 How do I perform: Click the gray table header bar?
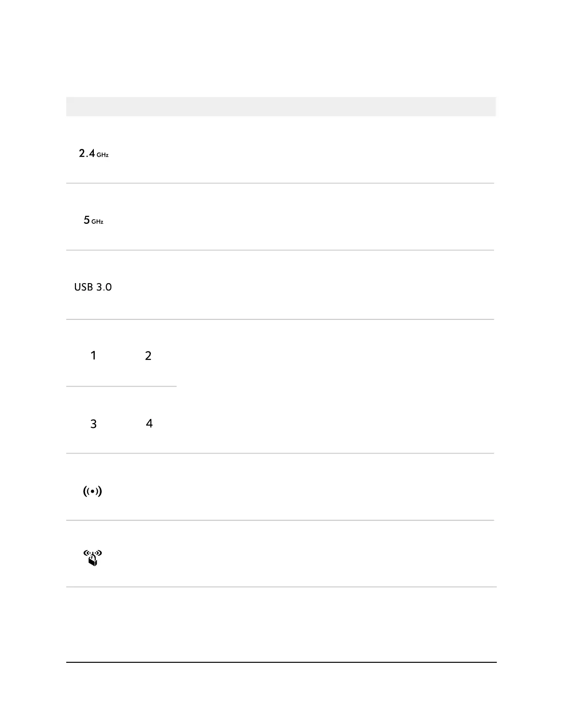pos(281,106)
